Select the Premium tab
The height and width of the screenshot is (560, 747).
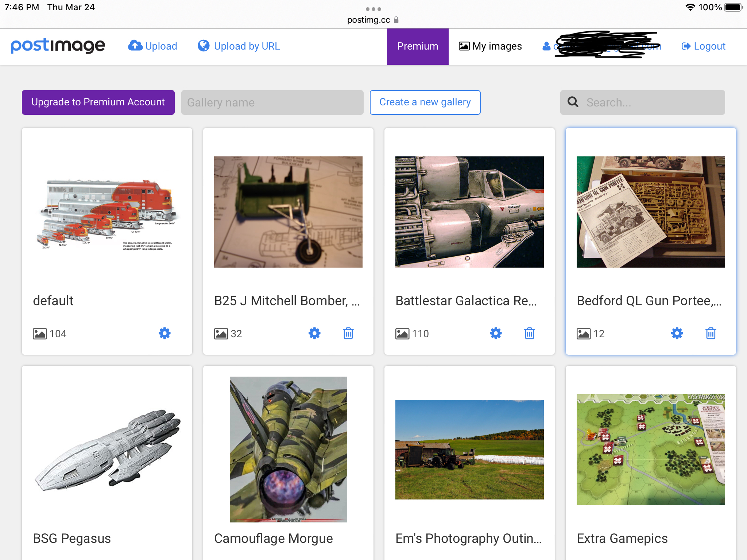click(x=418, y=46)
